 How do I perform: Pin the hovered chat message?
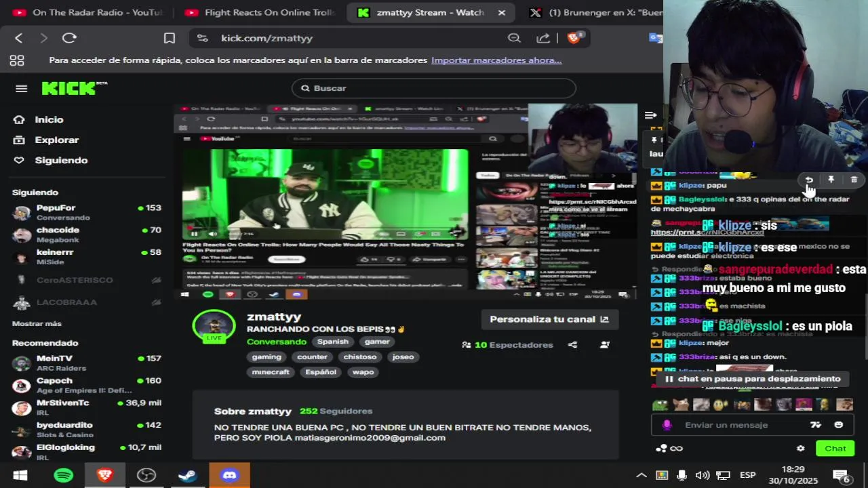pos(831,180)
